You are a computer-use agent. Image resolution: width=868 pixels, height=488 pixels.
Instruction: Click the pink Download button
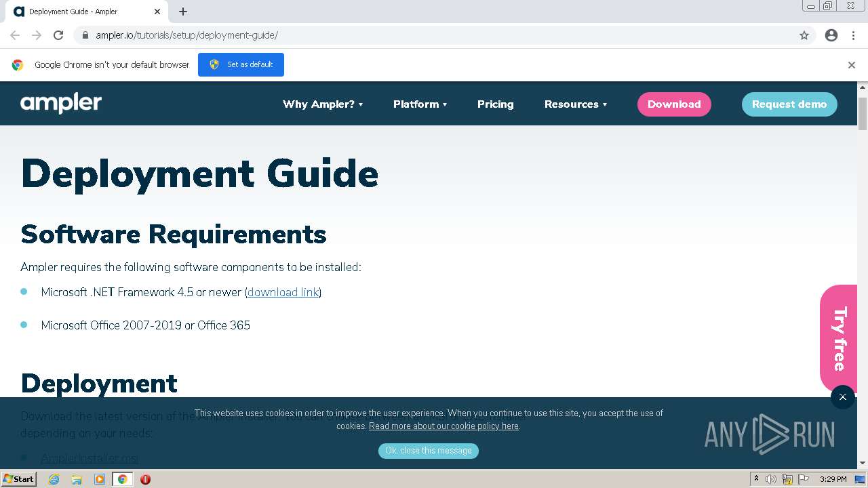click(x=674, y=104)
